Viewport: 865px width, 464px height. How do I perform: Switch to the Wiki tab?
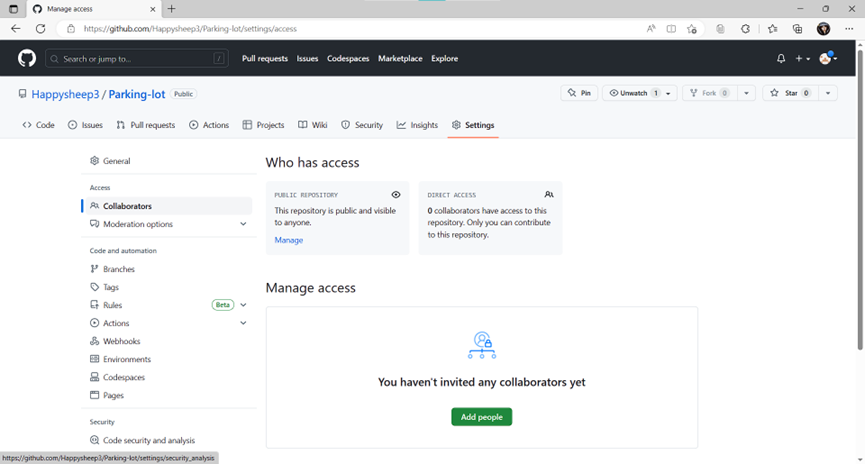pyautogui.click(x=313, y=125)
